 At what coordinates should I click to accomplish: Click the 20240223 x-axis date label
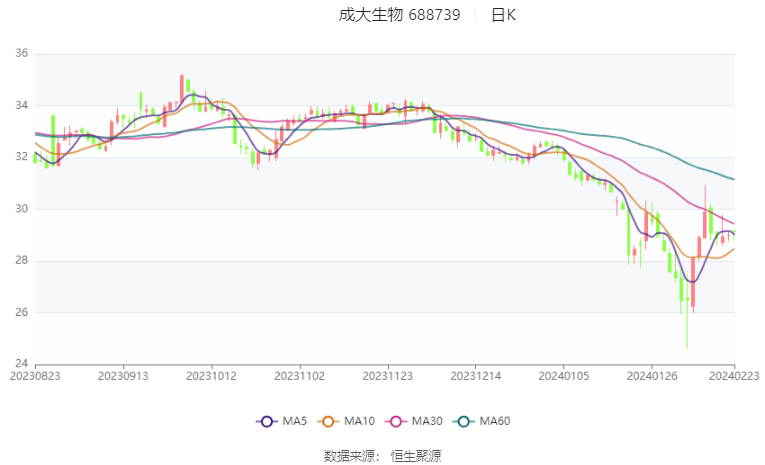tap(734, 376)
